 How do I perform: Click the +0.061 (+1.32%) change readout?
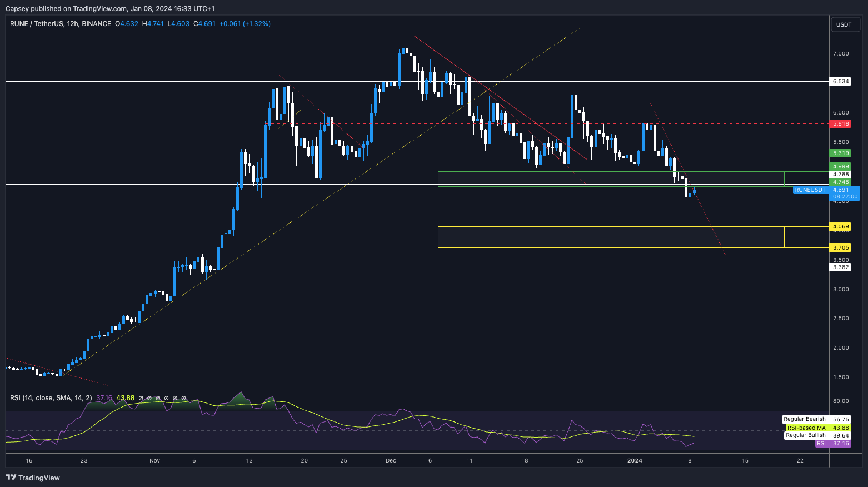tap(245, 24)
